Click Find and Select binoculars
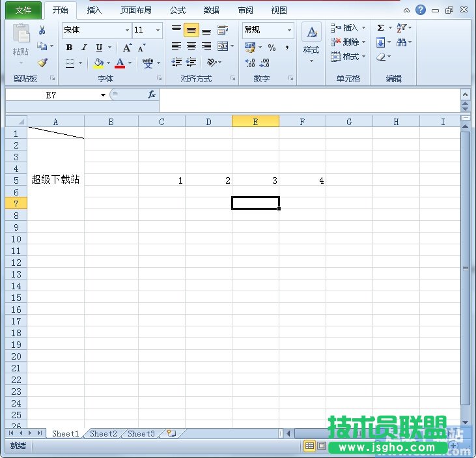This screenshot has height=458, width=476. (x=401, y=42)
